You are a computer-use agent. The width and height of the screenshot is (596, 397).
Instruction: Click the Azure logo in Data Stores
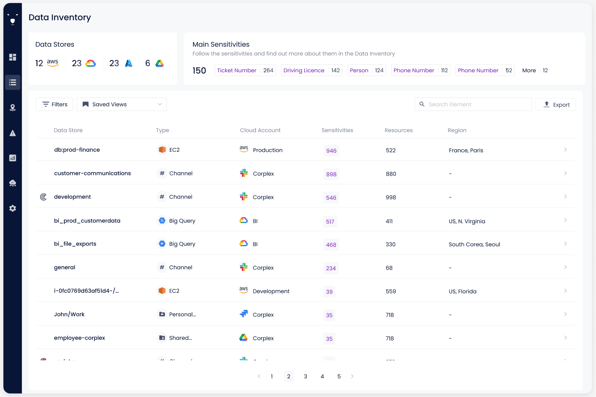pyautogui.click(x=129, y=64)
